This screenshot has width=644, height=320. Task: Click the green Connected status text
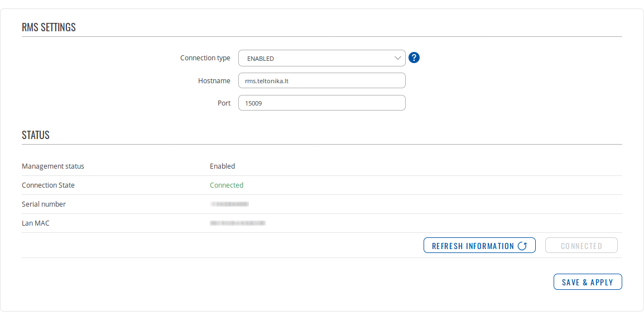point(227,185)
